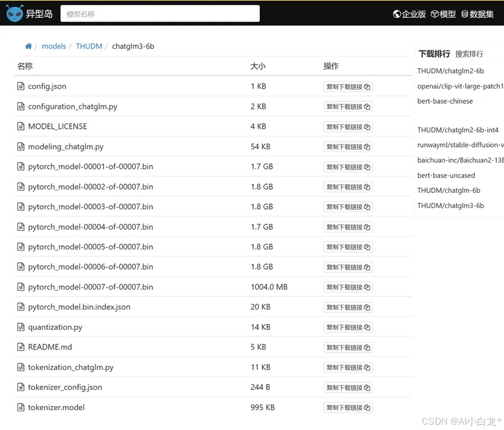
Task: Click file icon beside pytorch_model.bin.index.json
Action: [x=21, y=306]
